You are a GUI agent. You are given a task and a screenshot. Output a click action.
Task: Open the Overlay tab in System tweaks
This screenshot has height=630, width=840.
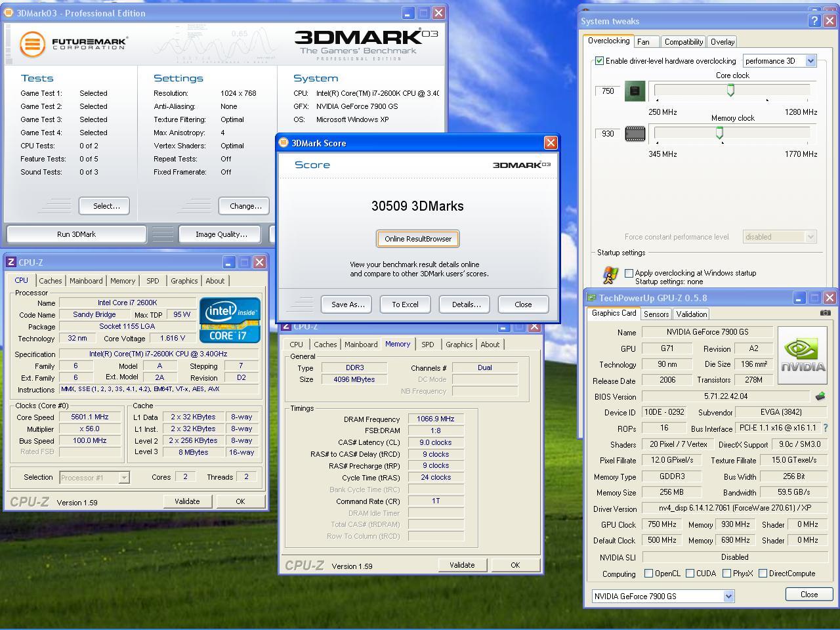pyautogui.click(x=722, y=41)
